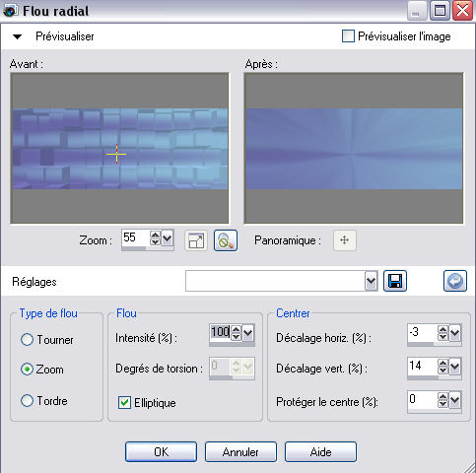Confirm the blur with the OK button

161,452
